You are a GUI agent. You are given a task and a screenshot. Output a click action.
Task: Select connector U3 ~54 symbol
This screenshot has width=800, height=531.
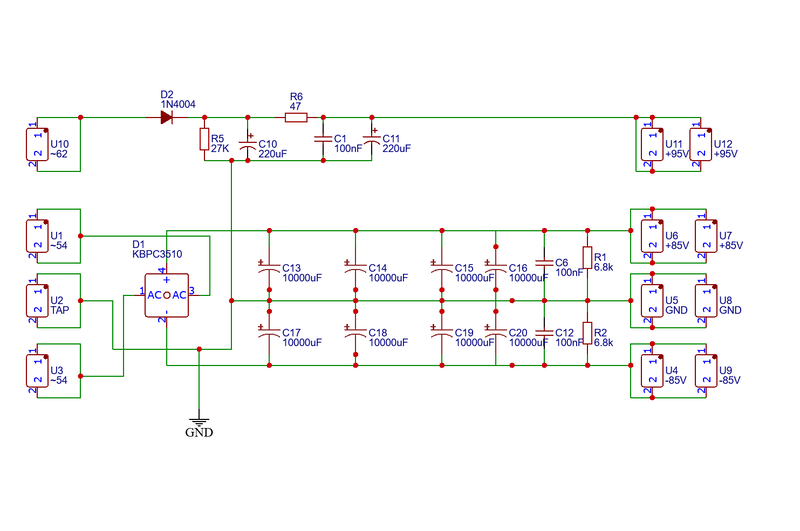click(x=37, y=371)
